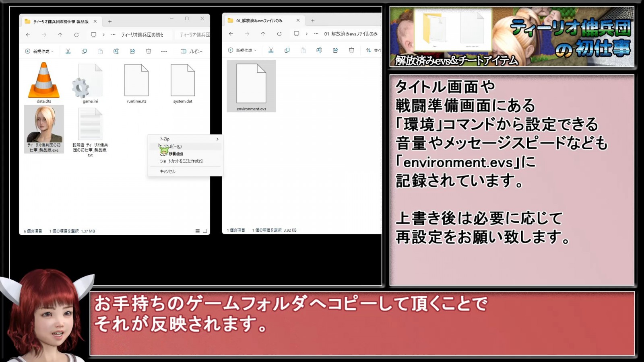644x362 pixels.
Task: Expand the 7-Zip submenu
Action: (185, 139)
